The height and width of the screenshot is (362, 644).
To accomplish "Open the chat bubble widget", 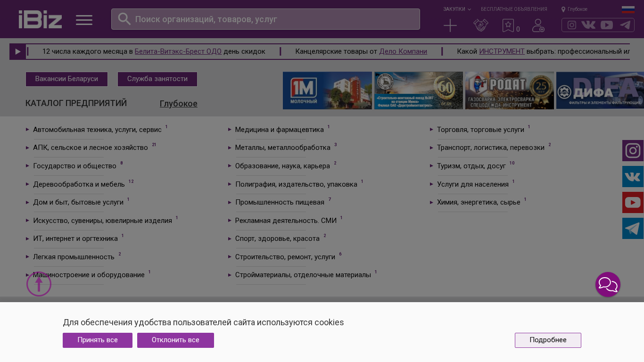I will coord(608,285).
